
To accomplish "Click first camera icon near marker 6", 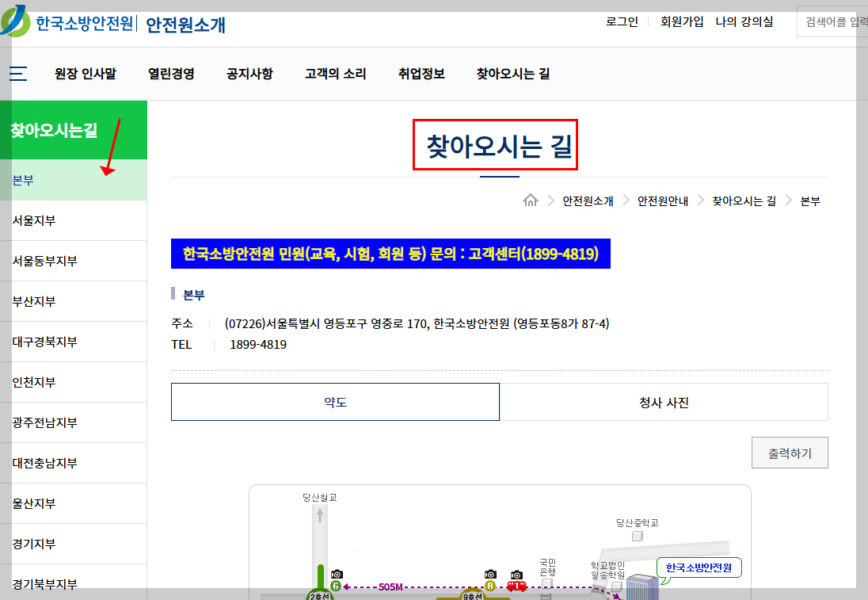I will (337, 574).
